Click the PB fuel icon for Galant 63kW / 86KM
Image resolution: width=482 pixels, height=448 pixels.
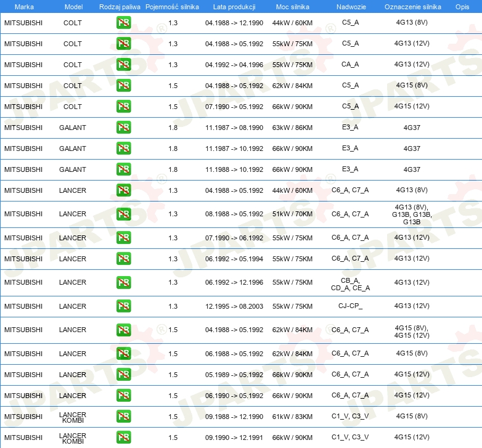coord(123,128)
